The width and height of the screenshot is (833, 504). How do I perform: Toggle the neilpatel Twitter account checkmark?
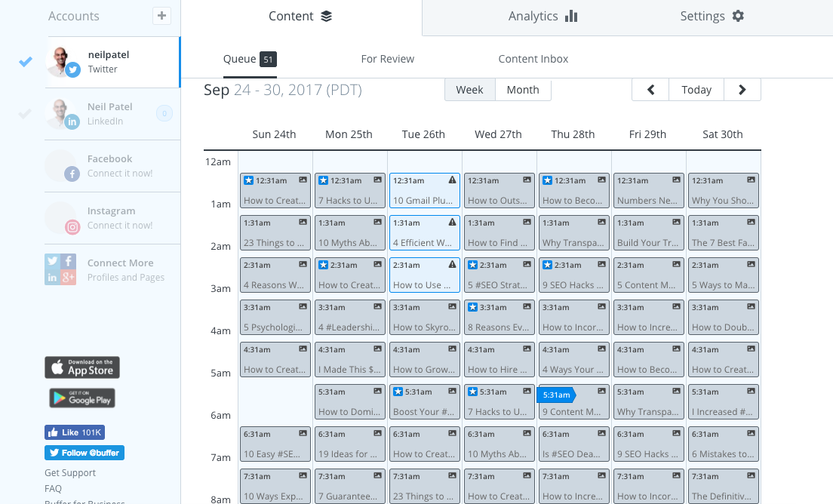26,62
